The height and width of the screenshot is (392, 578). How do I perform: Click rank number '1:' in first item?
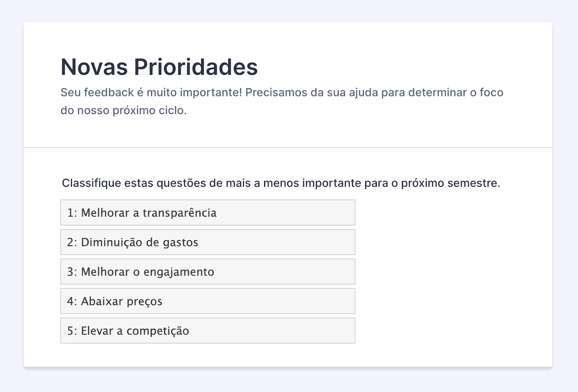pos(72,213)
